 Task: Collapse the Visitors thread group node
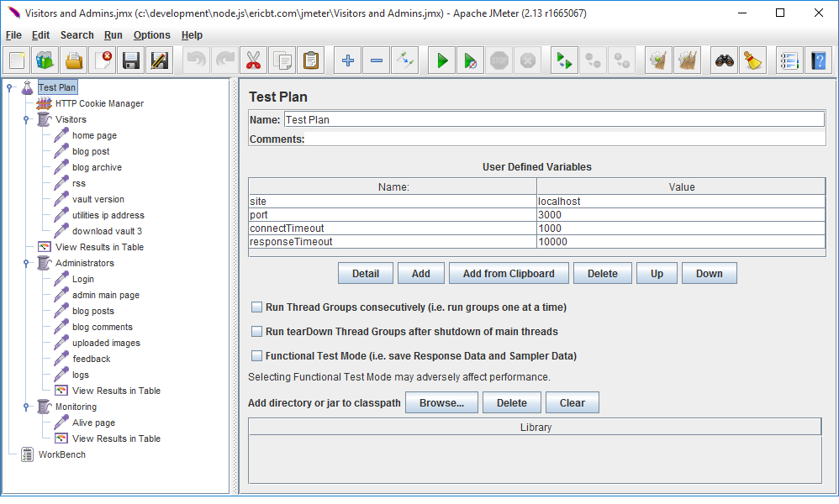(x=26, y=120)
